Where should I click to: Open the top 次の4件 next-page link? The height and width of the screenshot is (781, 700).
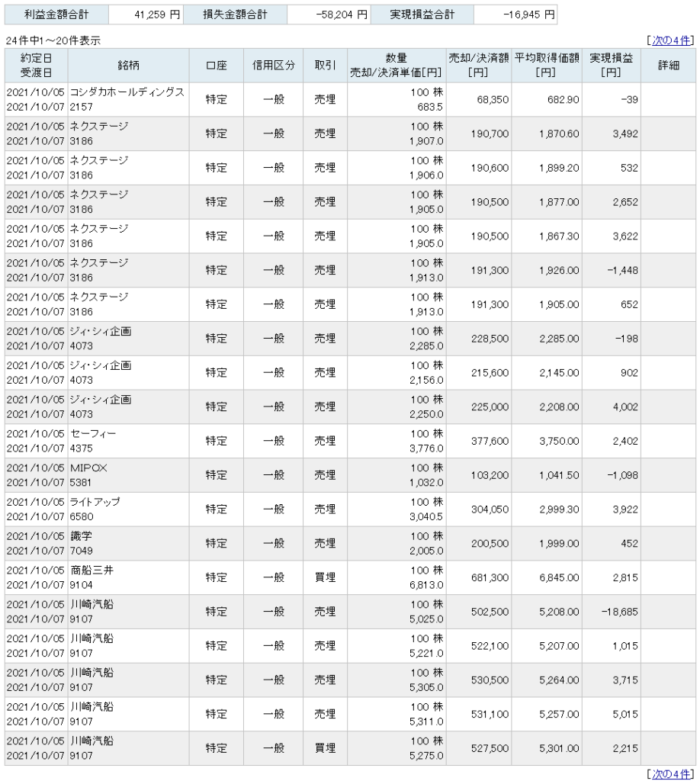tap(671, 40)
